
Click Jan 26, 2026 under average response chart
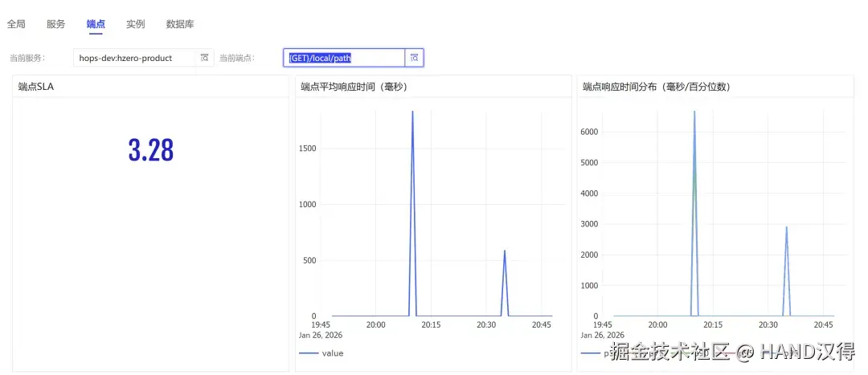(320, 335)
